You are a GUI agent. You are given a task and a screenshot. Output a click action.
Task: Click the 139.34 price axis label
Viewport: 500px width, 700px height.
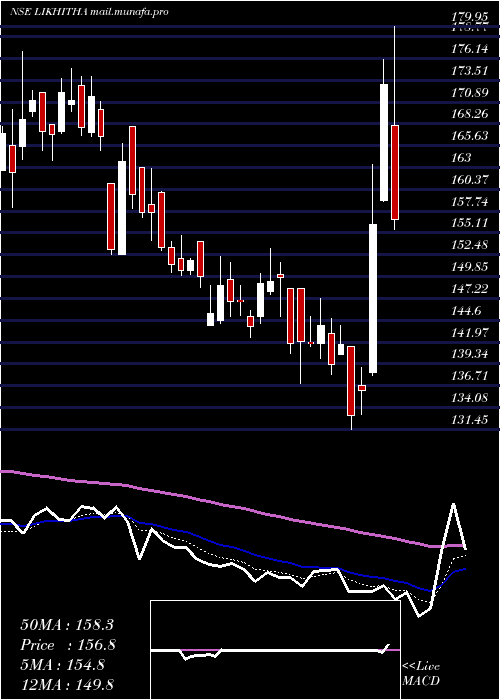469,354
